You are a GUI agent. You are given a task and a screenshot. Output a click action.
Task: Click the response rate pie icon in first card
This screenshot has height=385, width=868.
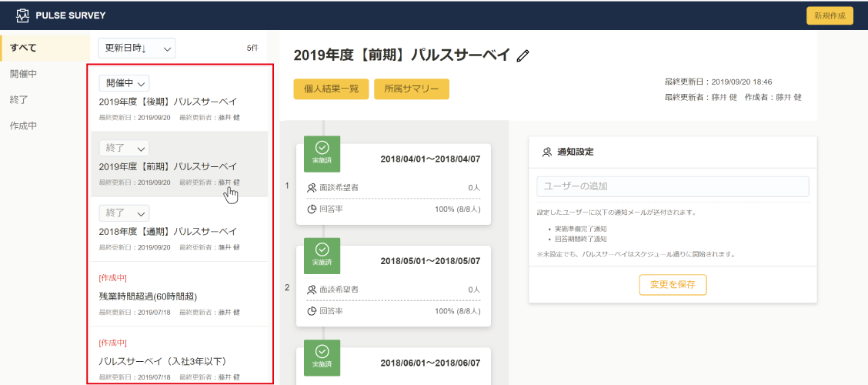[x=312, y=209]
